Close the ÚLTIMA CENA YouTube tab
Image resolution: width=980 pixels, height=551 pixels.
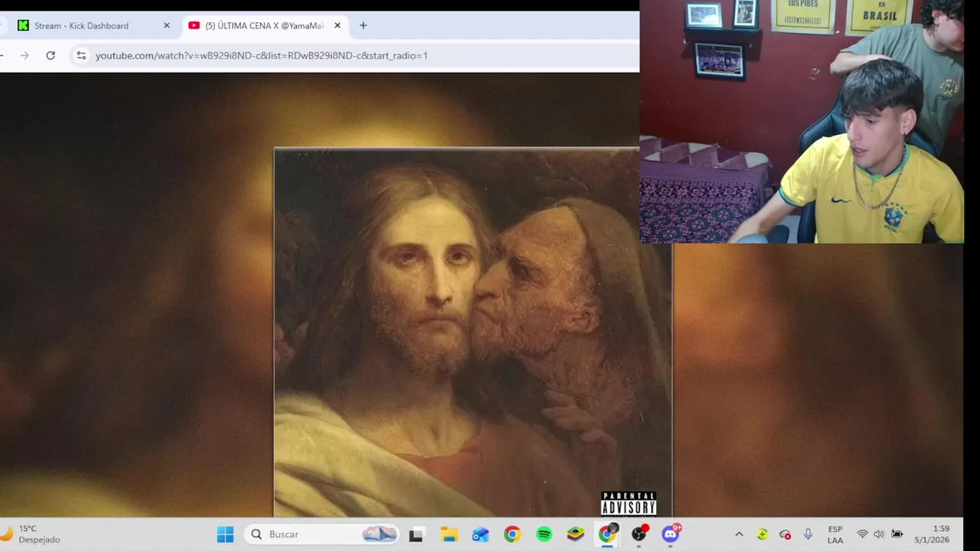click(337, 25)
